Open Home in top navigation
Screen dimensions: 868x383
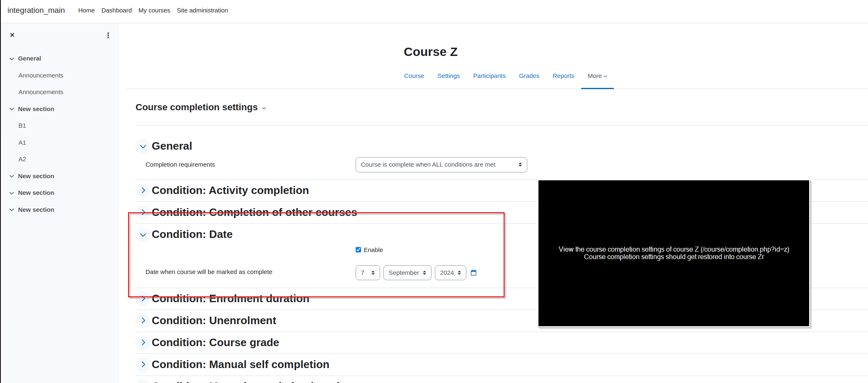(x=86, y=10)
